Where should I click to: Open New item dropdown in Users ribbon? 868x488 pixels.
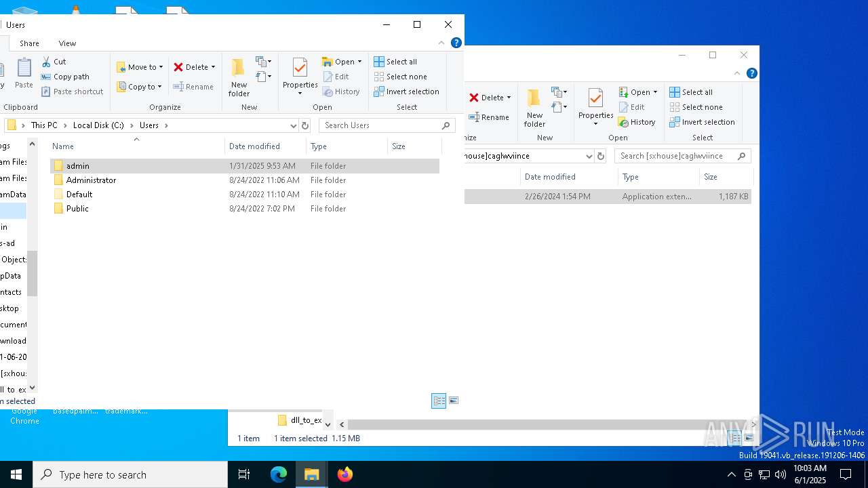coord(264,62)
